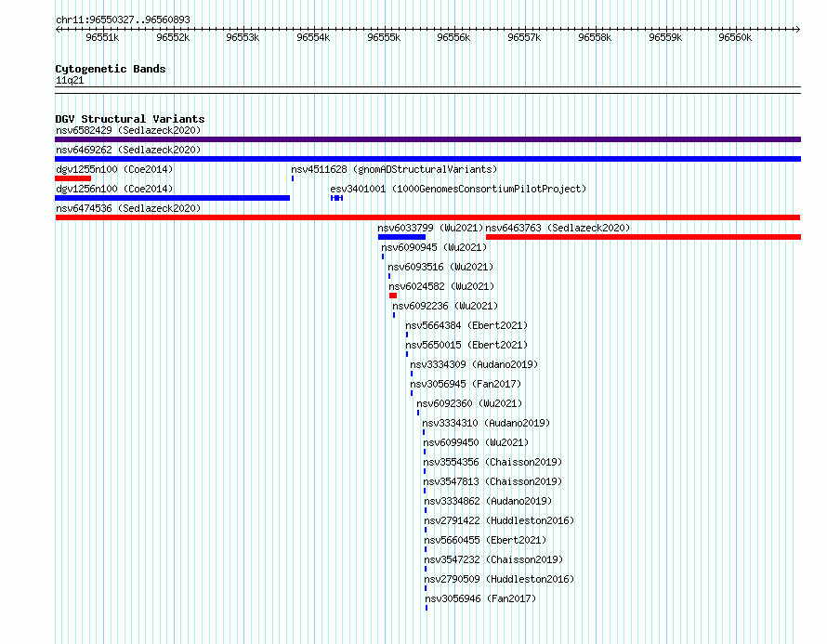Open nsv5664384 (Ebert2021) label
The width and height of the screenshot is (827, 644).
466,325
